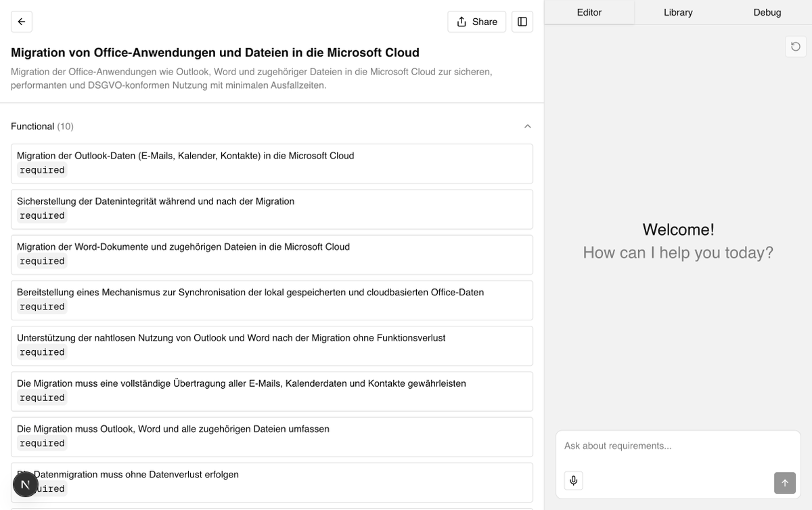
Task: Click the Welcome! heading in chat panel
Action: pos(678,230)
